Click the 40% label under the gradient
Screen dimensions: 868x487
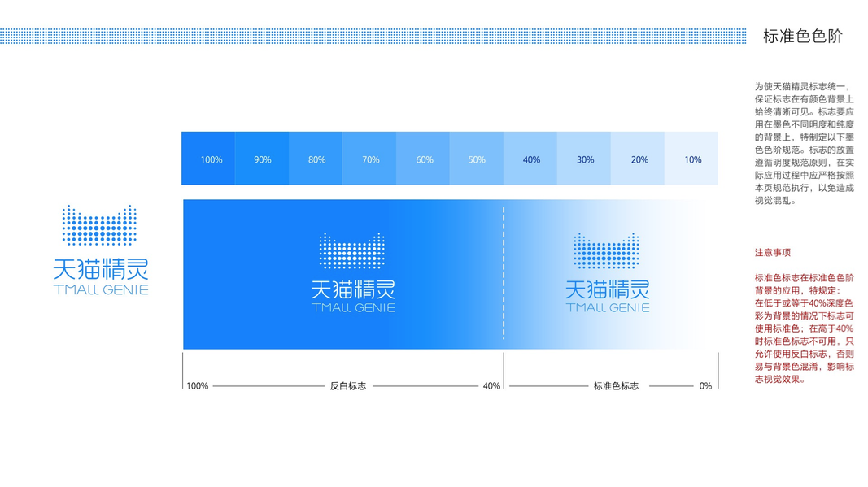coord(491,385)
